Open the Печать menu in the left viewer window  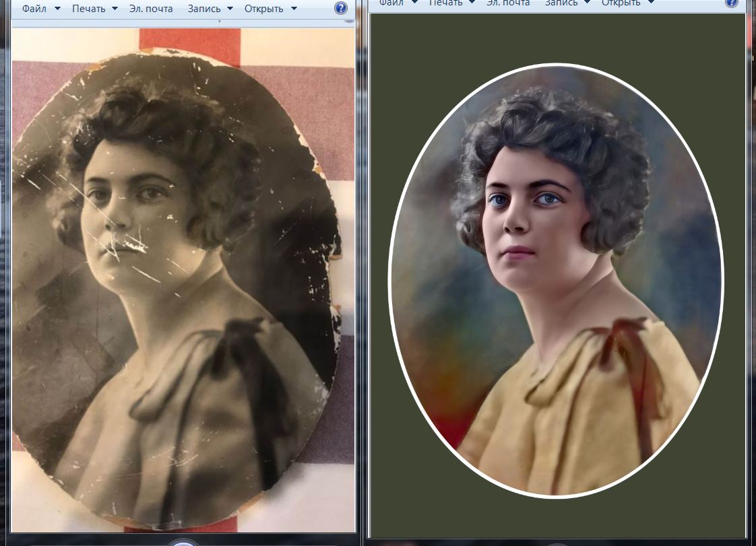tap(94, 9)
